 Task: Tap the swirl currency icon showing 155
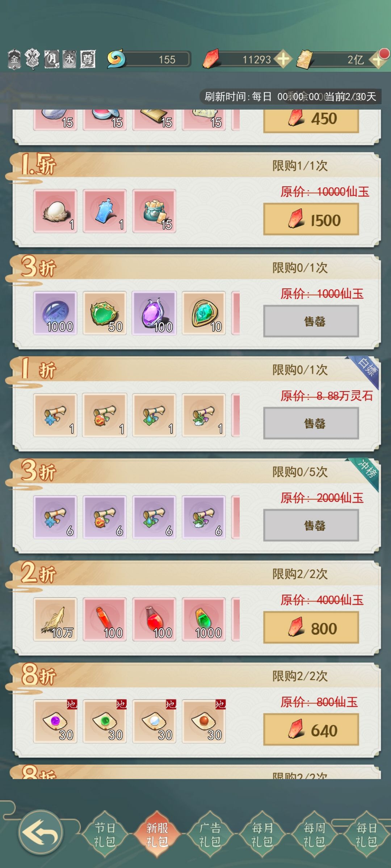click(x=116, y=59)
